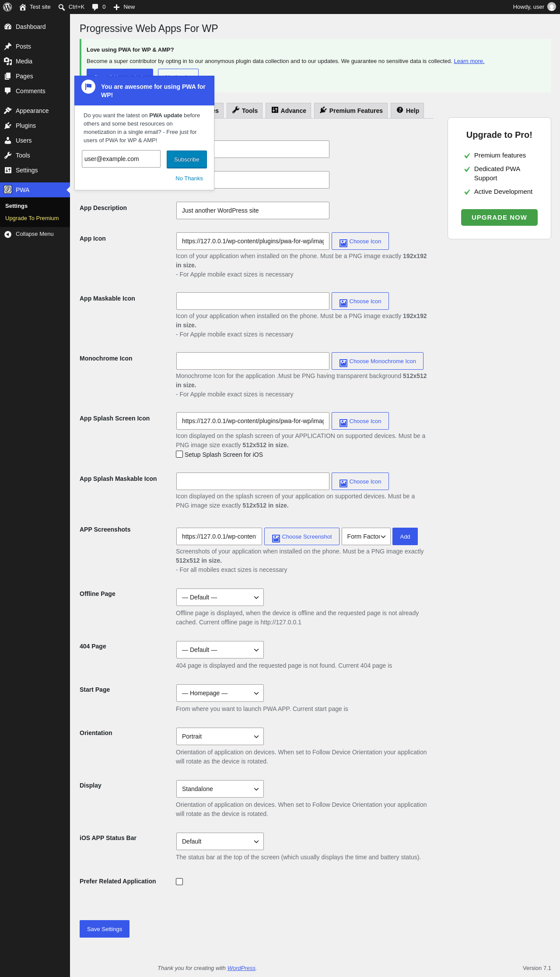Click the sliders icon on Advance tab
Image resolution: width=560 pixels, height=977 pixels.
[x=275, y=110]
